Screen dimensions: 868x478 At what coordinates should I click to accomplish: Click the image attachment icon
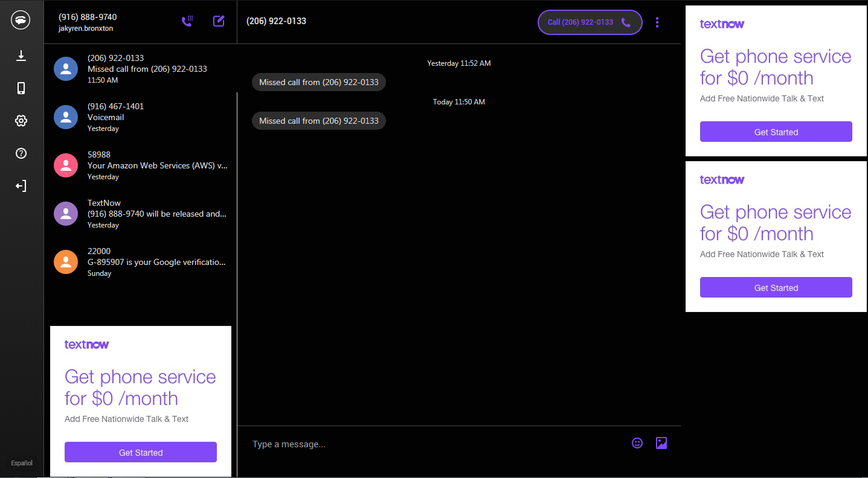[x=661, y=443]
